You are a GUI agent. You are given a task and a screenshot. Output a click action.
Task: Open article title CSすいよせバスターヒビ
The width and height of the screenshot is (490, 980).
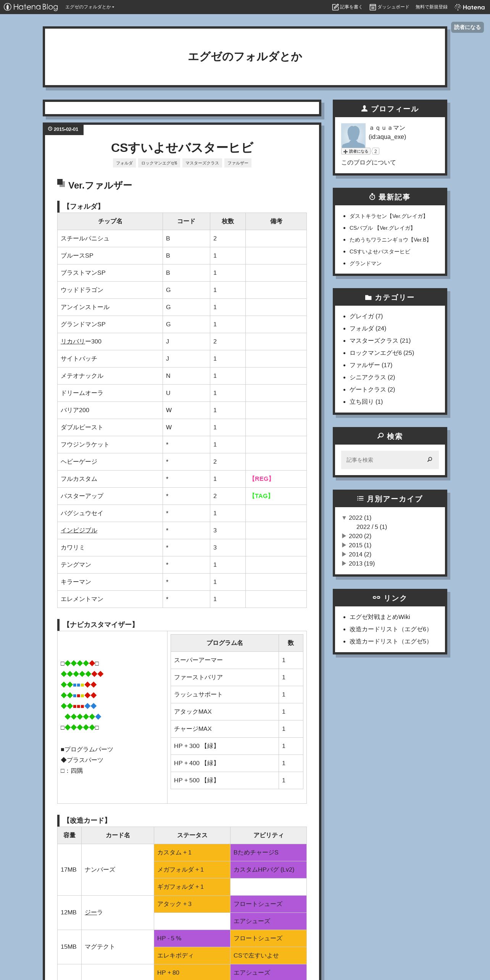[x=182, y=148]
